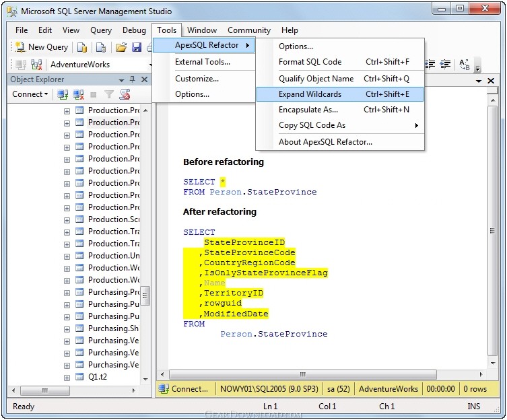
Task: Click the Open File folder icon
Action: click(x=121, y=48)
